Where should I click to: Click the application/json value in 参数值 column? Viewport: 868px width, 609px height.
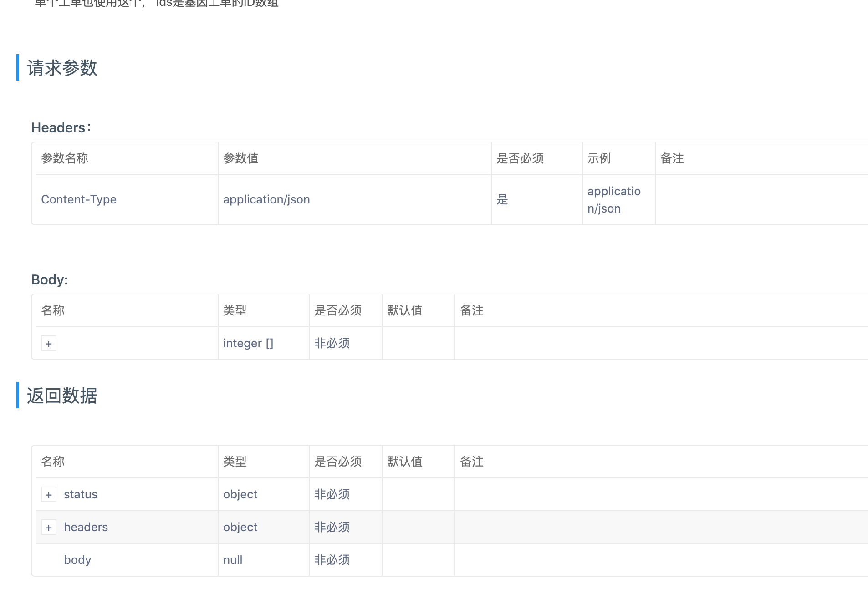click(266, 199)
